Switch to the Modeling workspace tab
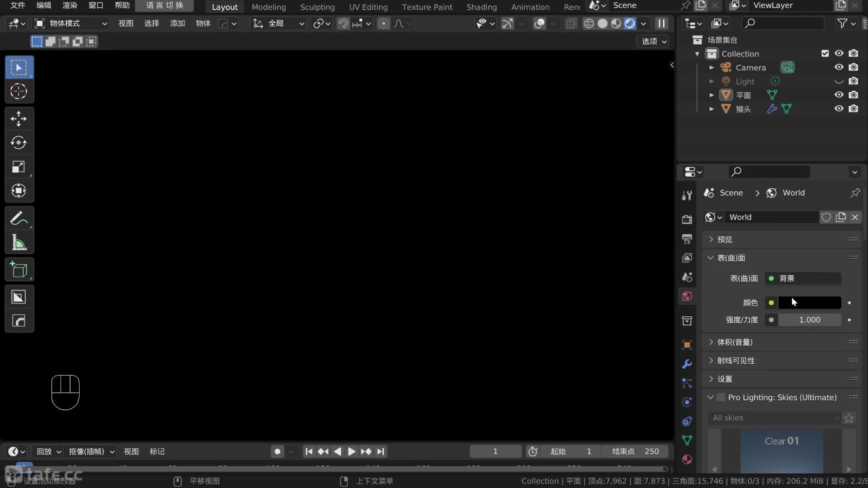The width and height of the screenshot is (868, 488). click(269, 7)
